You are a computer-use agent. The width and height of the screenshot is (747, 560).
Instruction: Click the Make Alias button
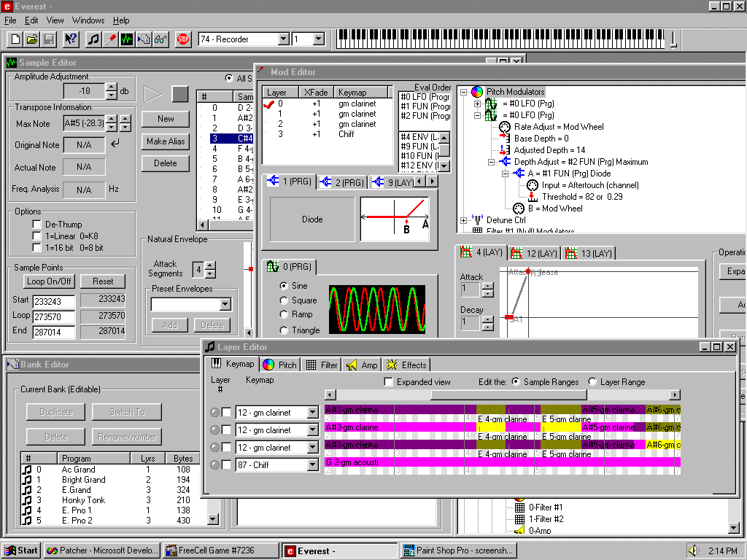[x=166, y=141]
